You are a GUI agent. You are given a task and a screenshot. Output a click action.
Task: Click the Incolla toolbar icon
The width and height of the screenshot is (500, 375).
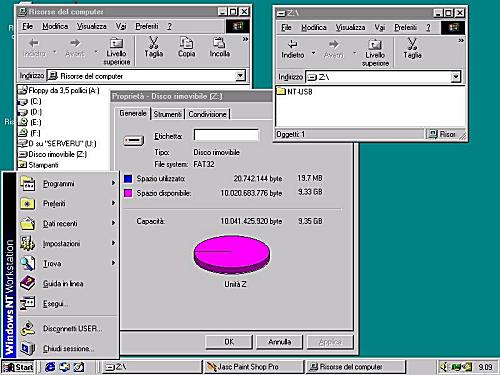pyautogui.click(x=219, y=43)
